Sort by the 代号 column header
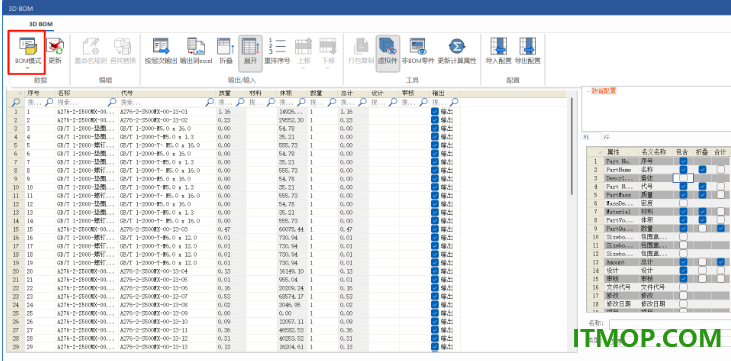The height and width of the screenshot is (361, 731). click(167, 93)
